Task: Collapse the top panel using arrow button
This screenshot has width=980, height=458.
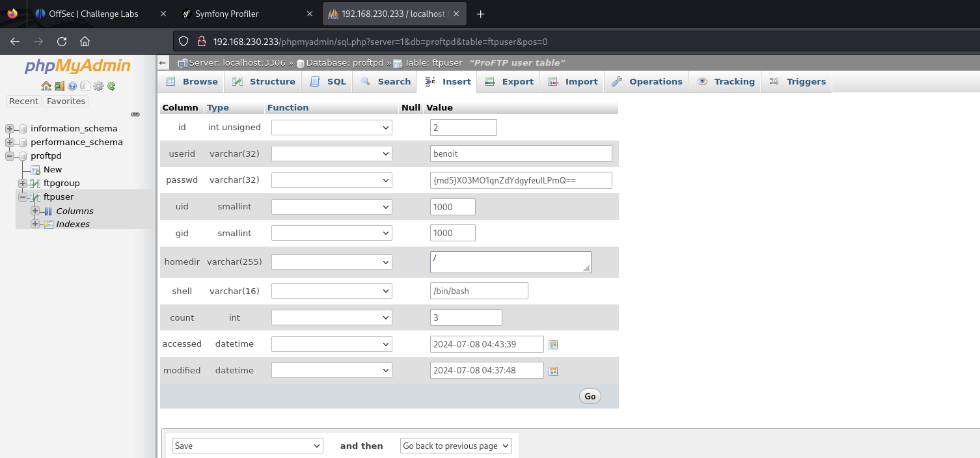Action: [163, 63]
